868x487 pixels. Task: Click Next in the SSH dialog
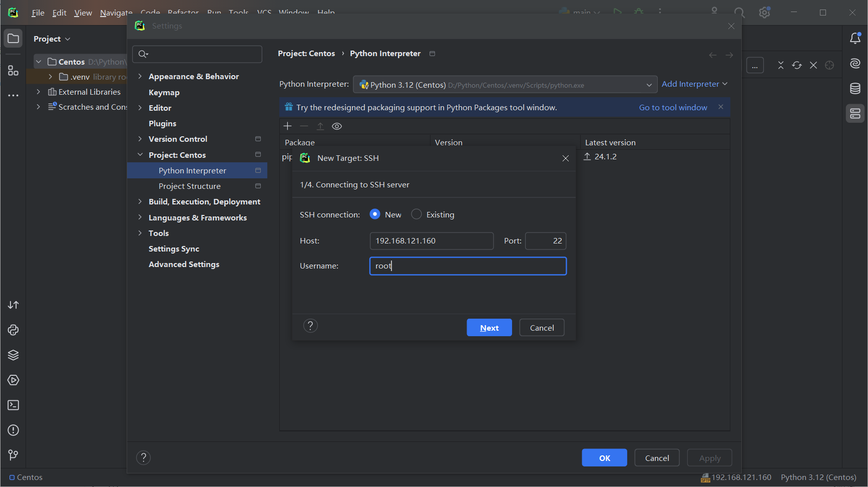click(x=489, y=328)
